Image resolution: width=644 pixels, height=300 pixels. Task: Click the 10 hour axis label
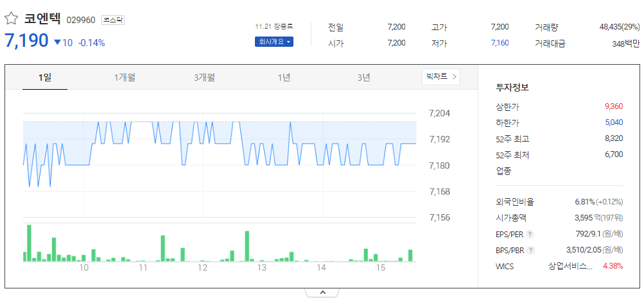coord(83,267)
